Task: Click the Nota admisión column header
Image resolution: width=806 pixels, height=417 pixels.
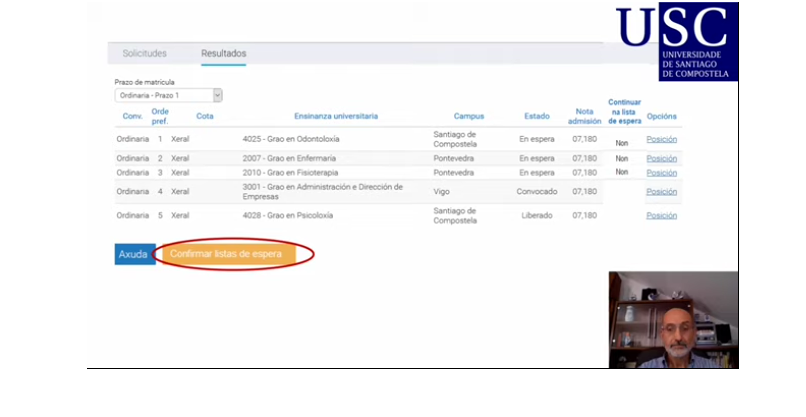Action: coord(584,116)
